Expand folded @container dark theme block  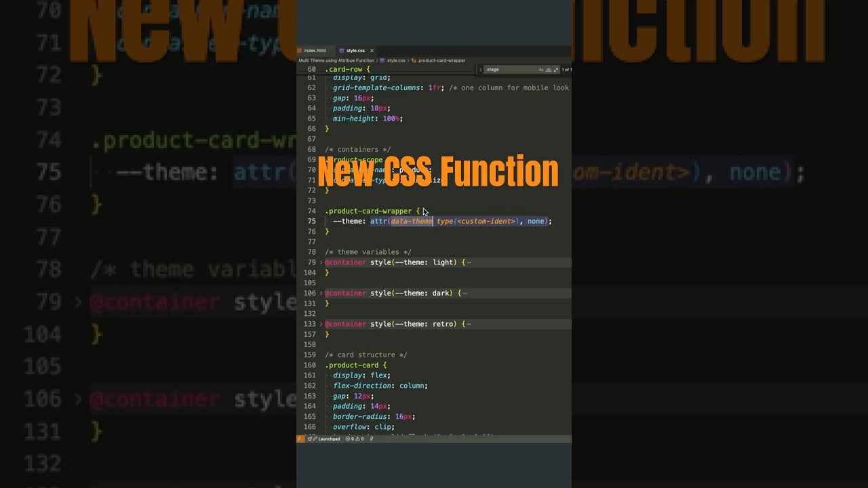tap(321, 293)
